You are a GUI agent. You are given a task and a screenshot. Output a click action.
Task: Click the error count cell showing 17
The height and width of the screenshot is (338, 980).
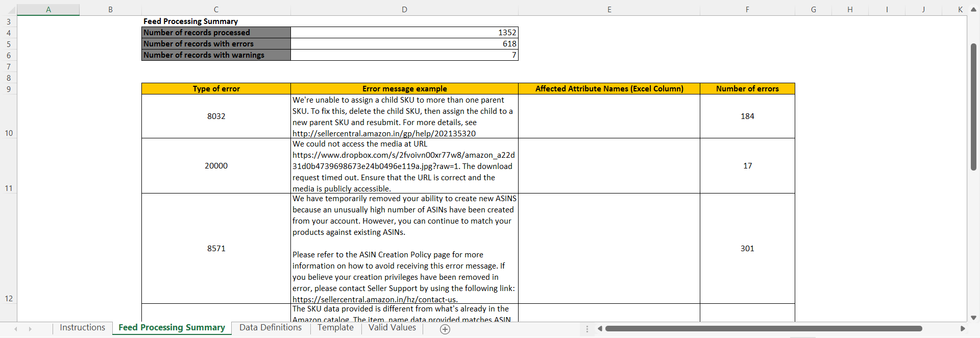pyautogui.click(x=747, y=166)
